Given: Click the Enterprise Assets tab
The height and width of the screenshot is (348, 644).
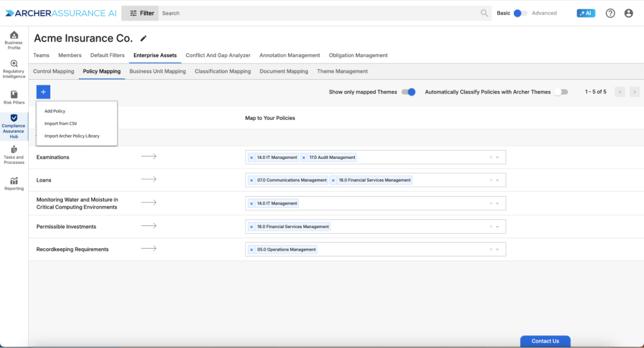Looking at the screenshot, I should (x=155, y=55).
